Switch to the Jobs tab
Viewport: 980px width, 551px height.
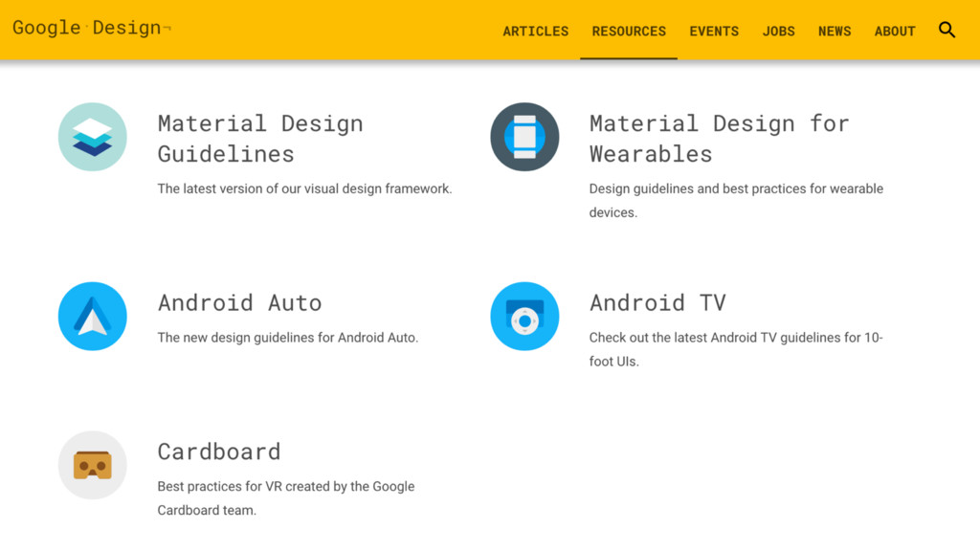(x=778, y=32)
